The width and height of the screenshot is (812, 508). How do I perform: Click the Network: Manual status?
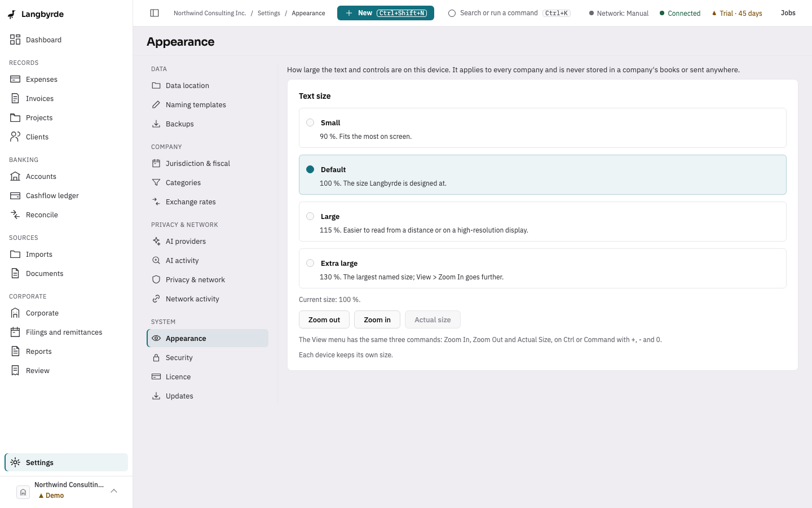point(619,13)
